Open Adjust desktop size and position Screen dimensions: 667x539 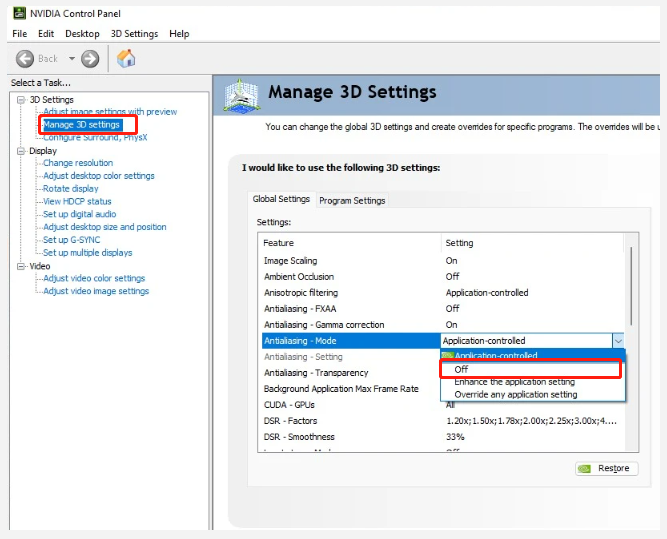pyautogui.click(x=105, y=227)
